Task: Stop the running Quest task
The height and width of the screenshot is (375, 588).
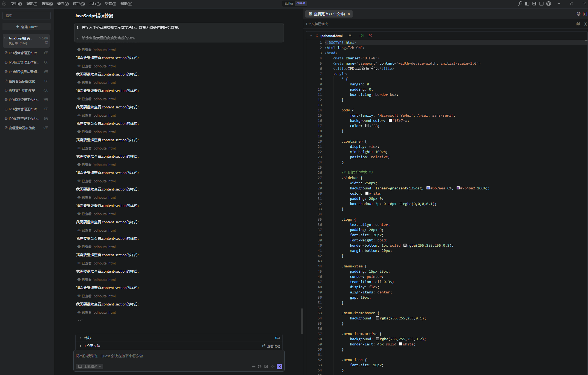Action: pos(279,367)
